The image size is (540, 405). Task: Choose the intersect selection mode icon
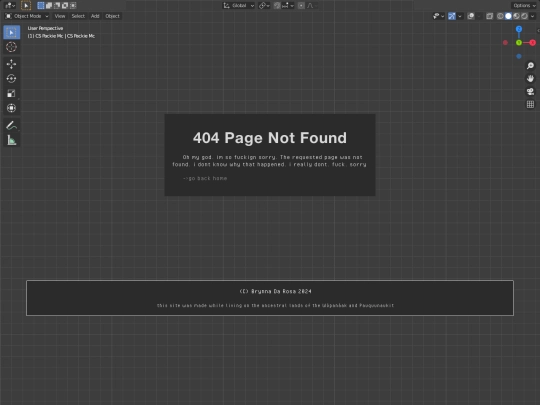pos(73,6)
